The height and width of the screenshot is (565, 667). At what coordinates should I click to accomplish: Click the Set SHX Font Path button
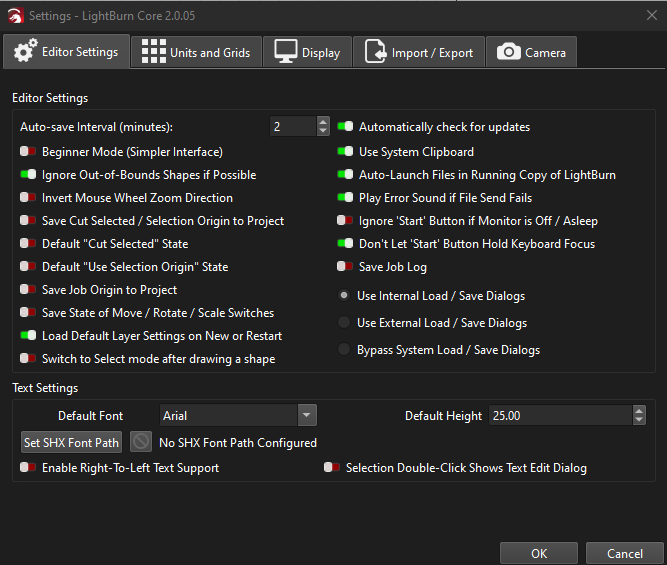click(72, 442)
